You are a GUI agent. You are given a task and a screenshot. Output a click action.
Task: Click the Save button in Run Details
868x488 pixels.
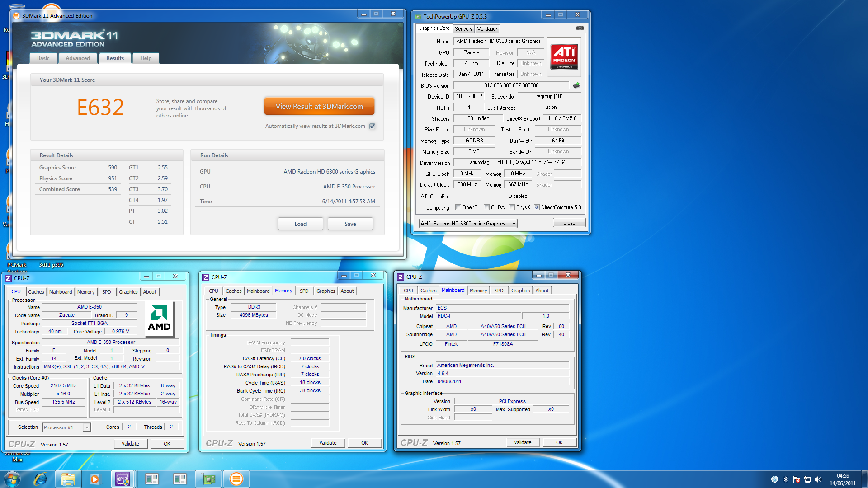pyautogui.click(x=350, y=224)
